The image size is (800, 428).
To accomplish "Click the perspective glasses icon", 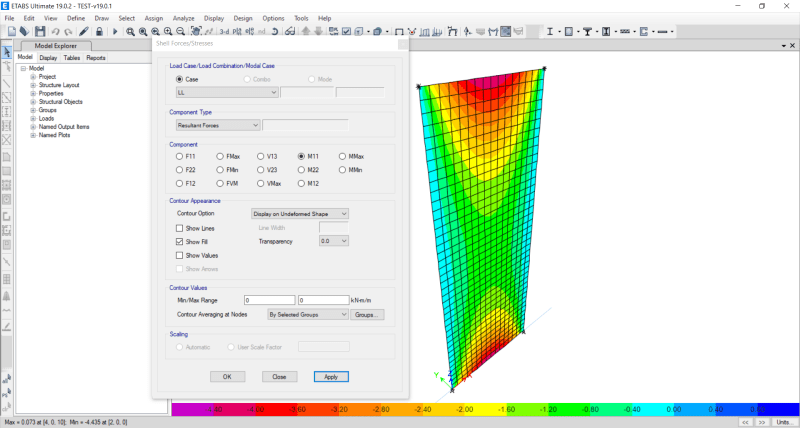I will [x=290, y=32].
